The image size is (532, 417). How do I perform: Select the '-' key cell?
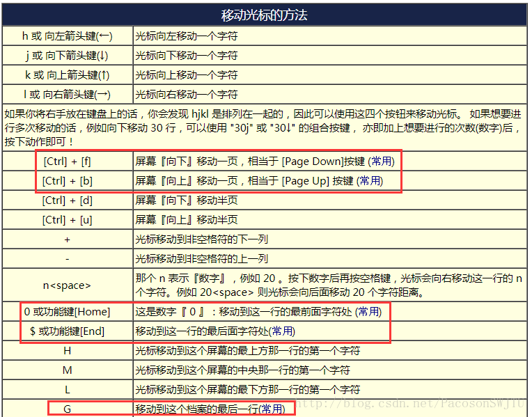coord(68,259)
